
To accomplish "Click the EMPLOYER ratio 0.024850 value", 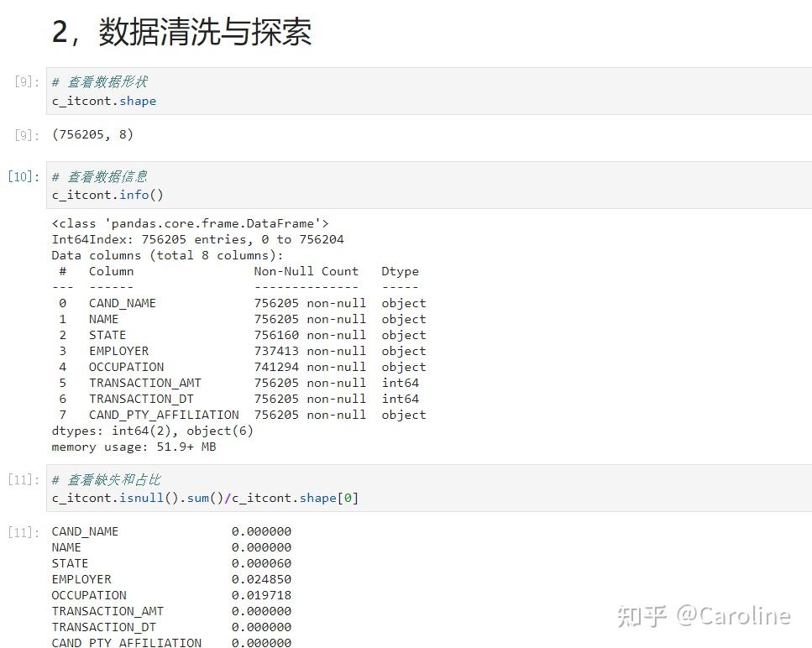I will click(x=262, y=579).
